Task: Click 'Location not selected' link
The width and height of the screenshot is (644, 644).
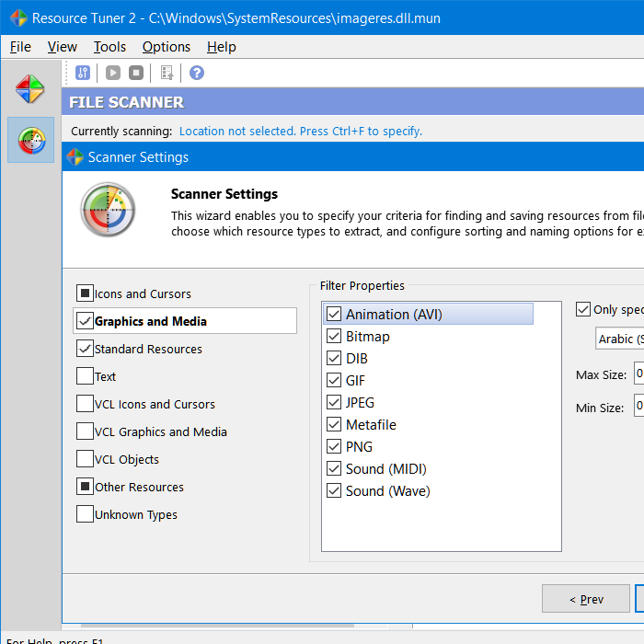Action: pos(301,131)
